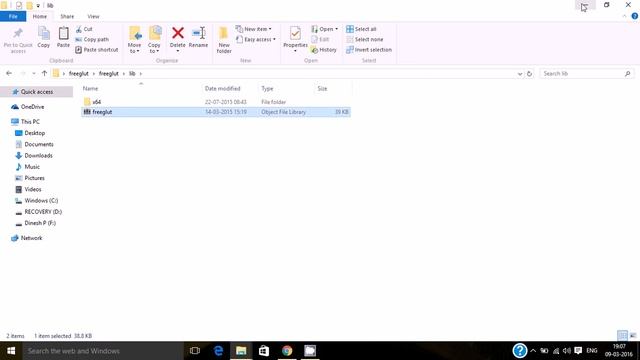Open Quick Access Toolbar customize dropdown
640x360 pixels.
38,5
